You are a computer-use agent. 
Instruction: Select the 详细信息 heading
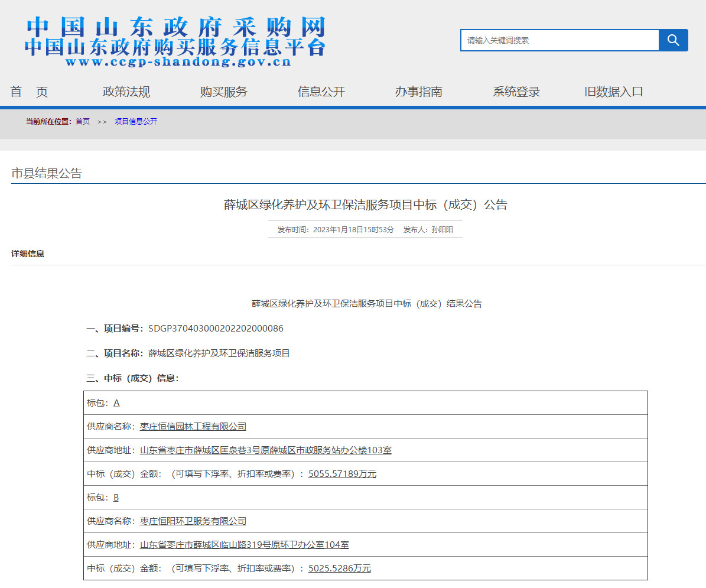tap(27, 254)
